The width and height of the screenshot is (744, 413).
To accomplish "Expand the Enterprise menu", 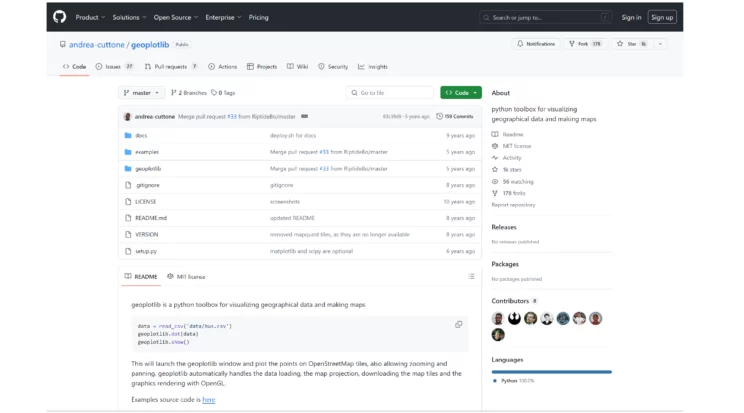I will pyautogui.click(x=223, y=17).
